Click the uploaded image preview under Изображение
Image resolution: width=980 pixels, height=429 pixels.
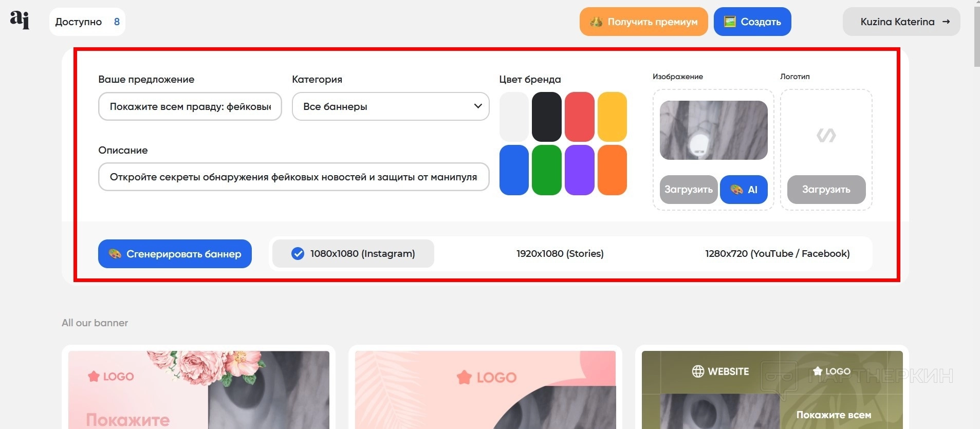click(x=714, y=130)
